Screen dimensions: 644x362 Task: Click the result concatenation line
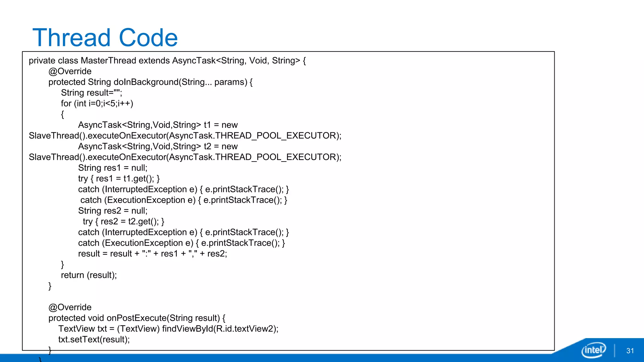153,254
